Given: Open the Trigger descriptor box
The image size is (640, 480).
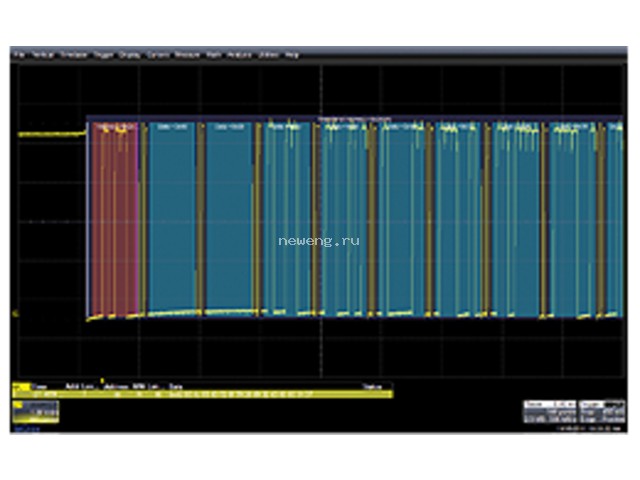Looking at the screenshot, I should point(602,411).
